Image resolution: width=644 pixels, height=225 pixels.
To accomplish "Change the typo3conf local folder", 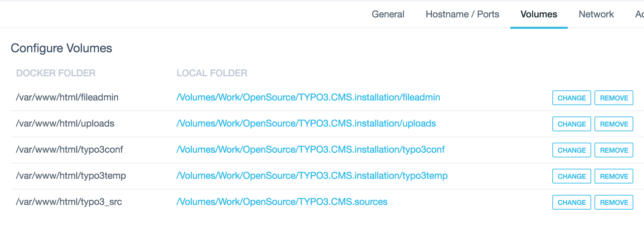I will click(x=571, y=150).
